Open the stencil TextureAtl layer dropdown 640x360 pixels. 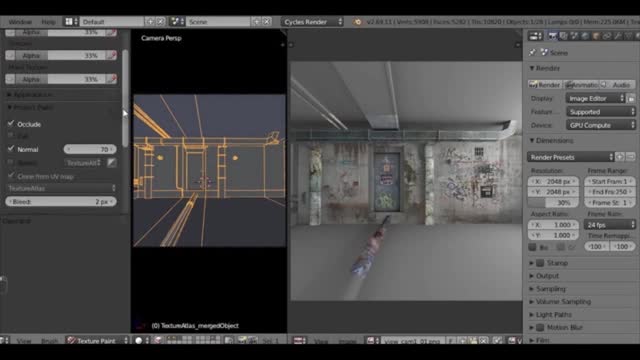click(84, 163)
